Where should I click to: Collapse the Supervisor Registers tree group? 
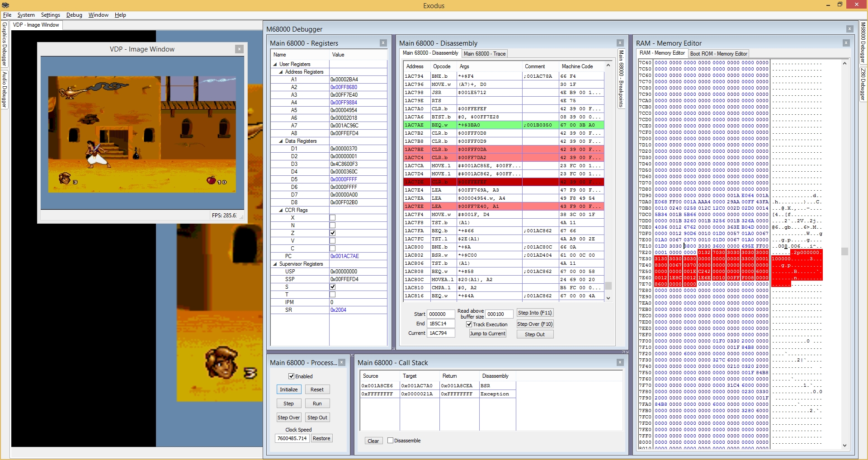pyautogui.click(x=275, y=264)
